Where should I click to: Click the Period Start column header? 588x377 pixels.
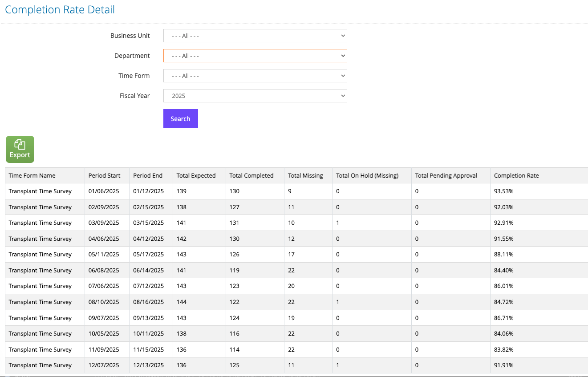pos(107,175)
